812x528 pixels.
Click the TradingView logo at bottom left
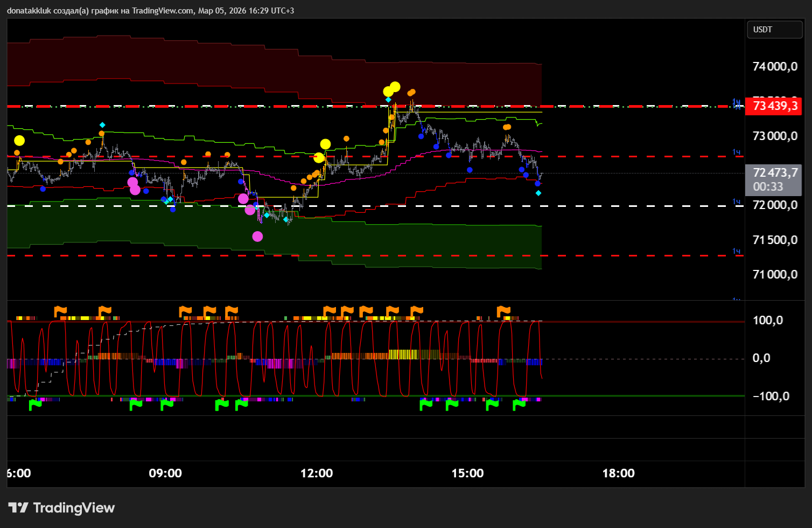tap(61, 508)
